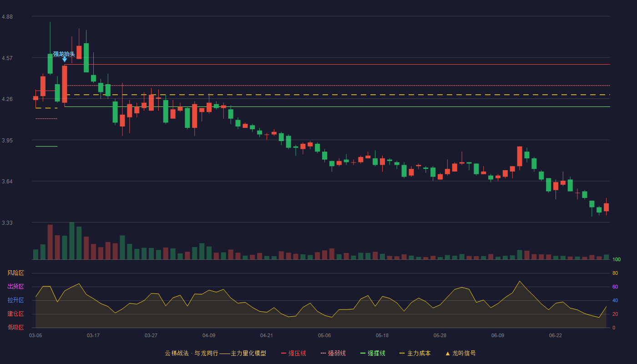Click the 3.64 price axis label
Viewport: 637px width, 364px height.
click(7, 182)
